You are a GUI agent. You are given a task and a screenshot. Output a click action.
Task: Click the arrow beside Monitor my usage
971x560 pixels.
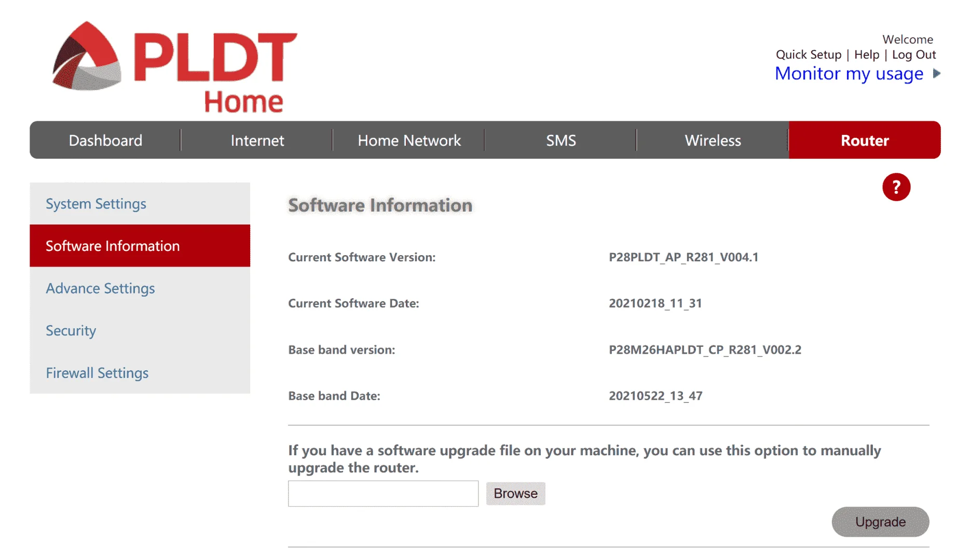[937, 74]
